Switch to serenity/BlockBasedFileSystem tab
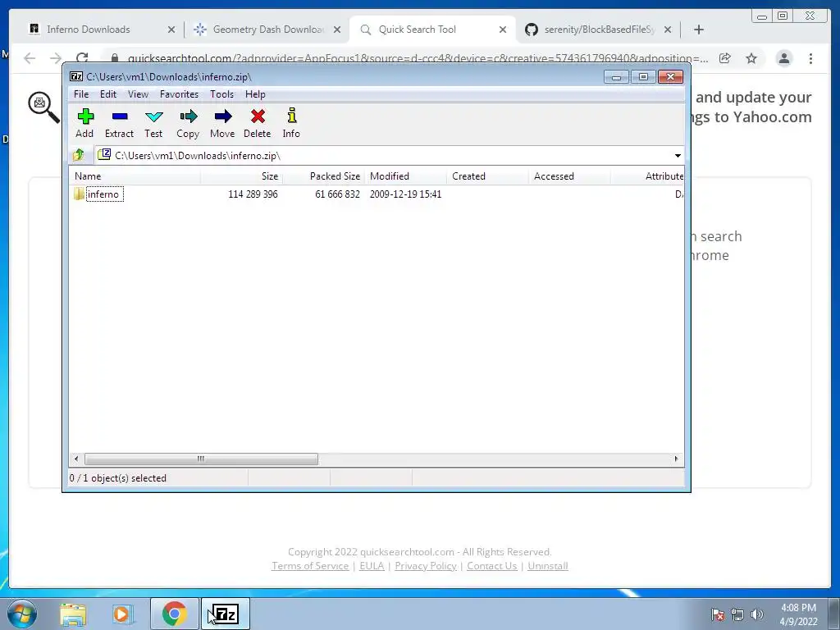The height and width of the screenshot is (630, 840). pos(599,30)
